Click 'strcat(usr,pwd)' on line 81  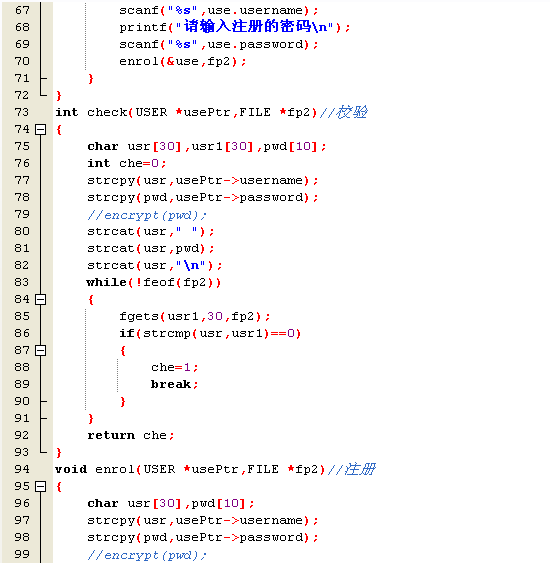click(x=147, y=248)
